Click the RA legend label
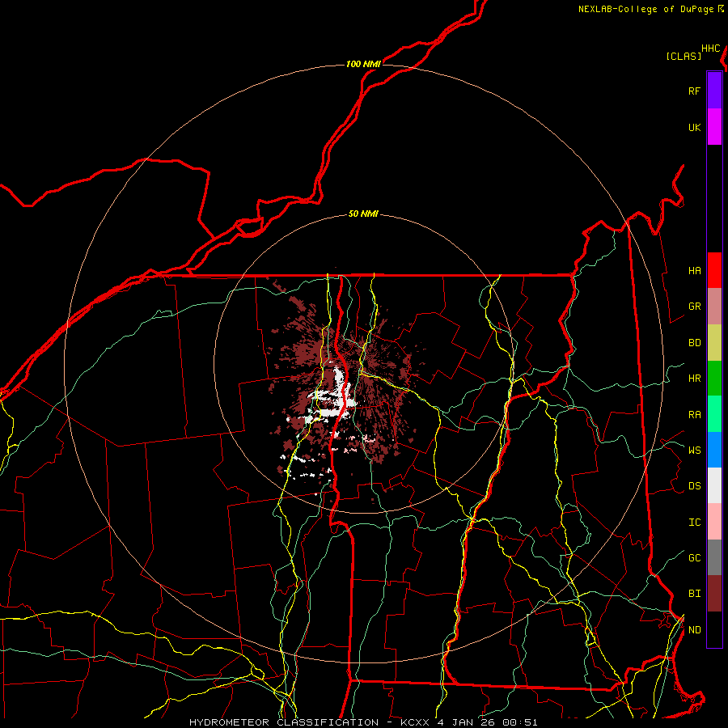728x728 pixels. click(694, 415)
